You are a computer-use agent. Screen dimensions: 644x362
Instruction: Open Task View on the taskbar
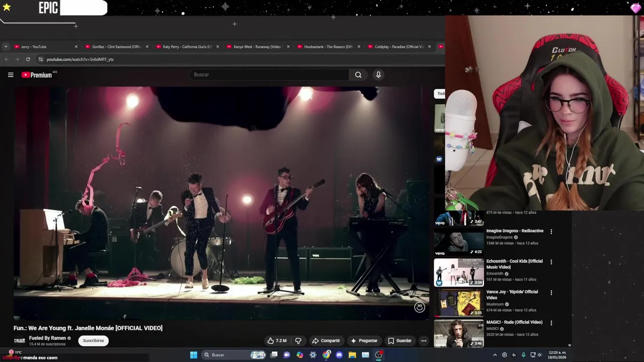(x=274, y=355)
